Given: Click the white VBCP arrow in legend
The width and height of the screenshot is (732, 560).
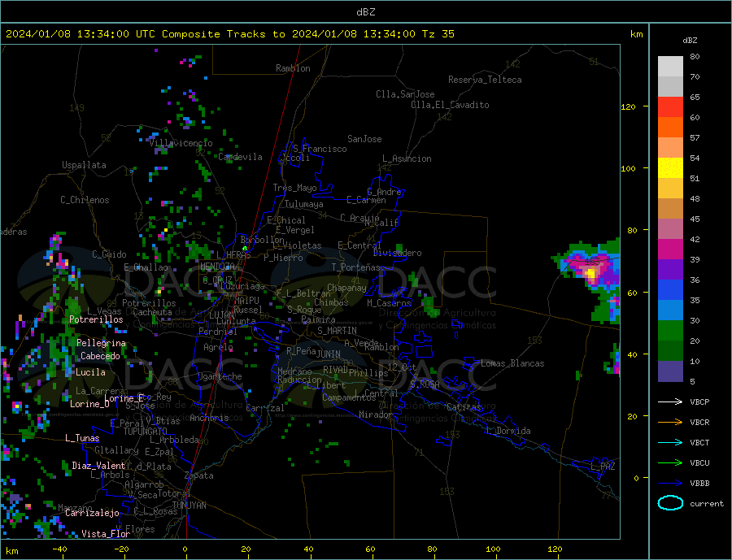Looking at the screenshot, I should [x=670, y=402].
